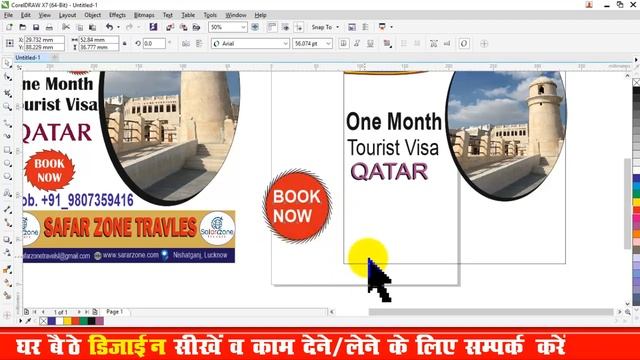This screenshot has height=360, width=640.
Task: Pick the blue swatch in document palette
Action: pyautogui.click(x=51, y=321)
